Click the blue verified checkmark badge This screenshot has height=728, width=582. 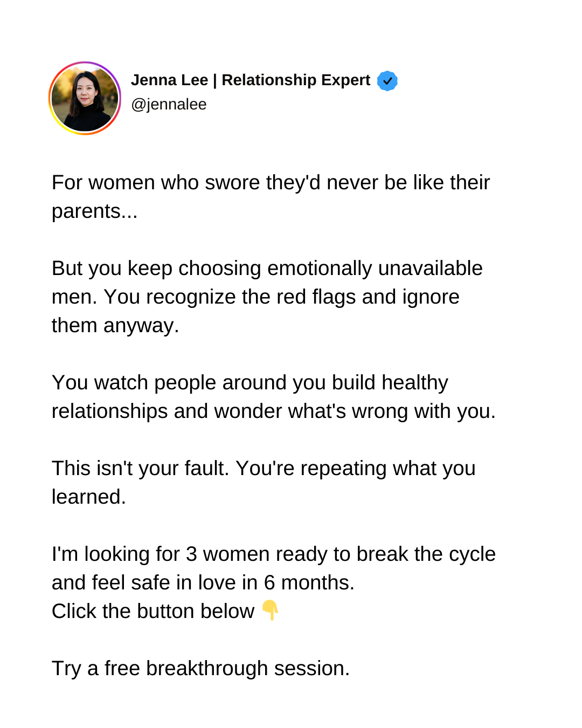click(x=387, y=81)
